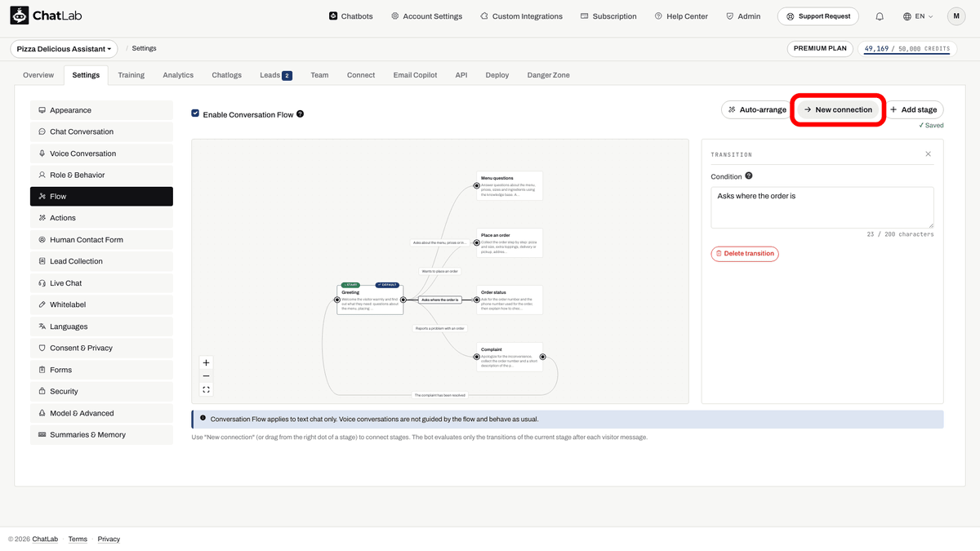Select the Complaint stage node
The height and width of the screenshot is (551, 980).
(x=510, y=357)
